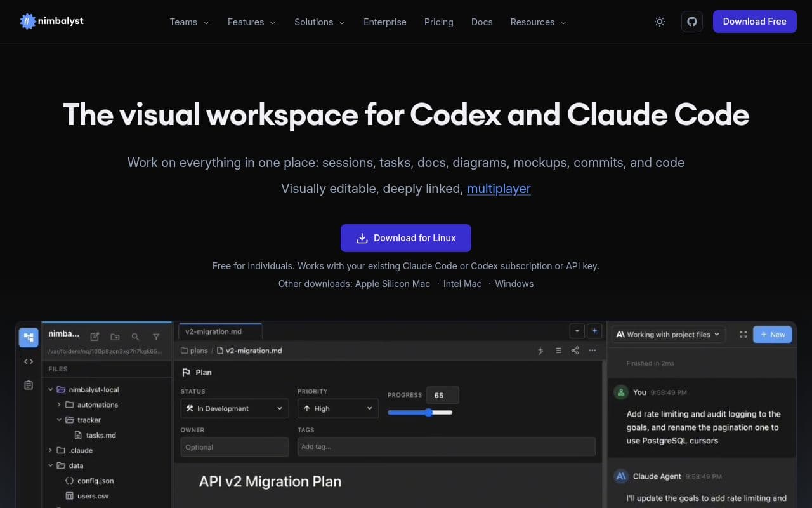Click the Finished in 2ms text
The image size is (812, 508).
click(x=650, y=363)
